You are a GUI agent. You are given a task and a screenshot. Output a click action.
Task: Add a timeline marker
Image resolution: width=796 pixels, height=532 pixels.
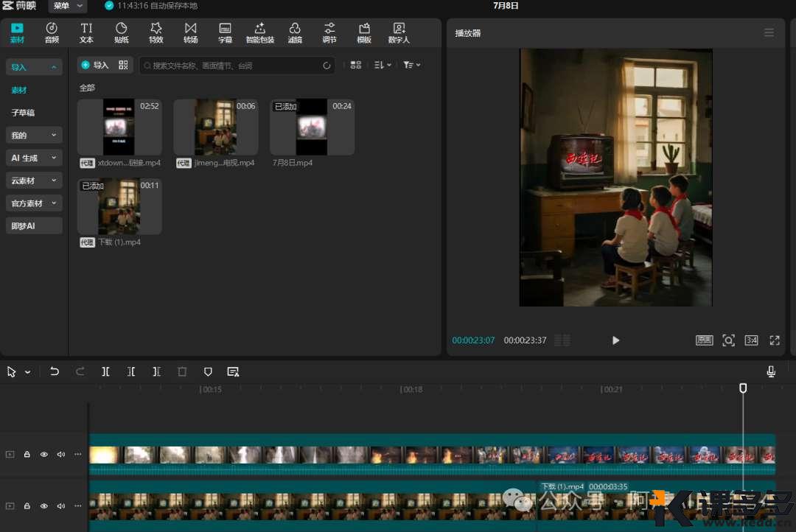point(208,371)
